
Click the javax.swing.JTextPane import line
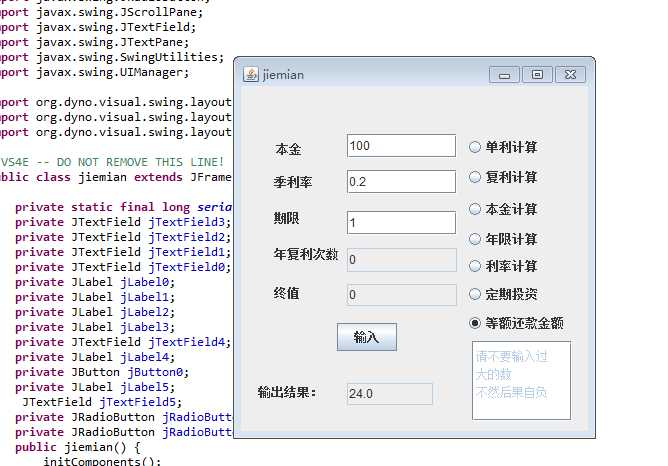tap(95, 42)
